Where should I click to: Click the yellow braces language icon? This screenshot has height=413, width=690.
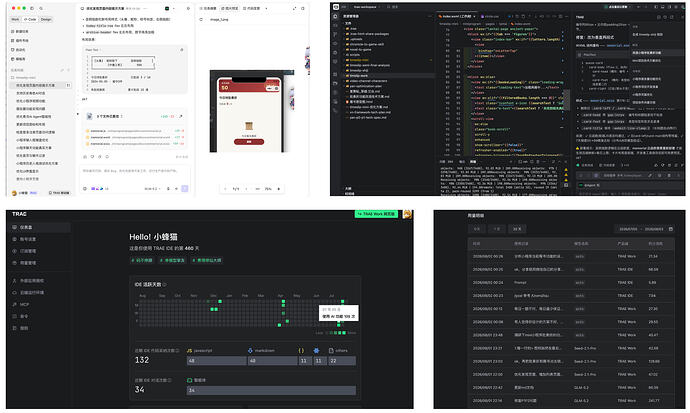point(301,351)
